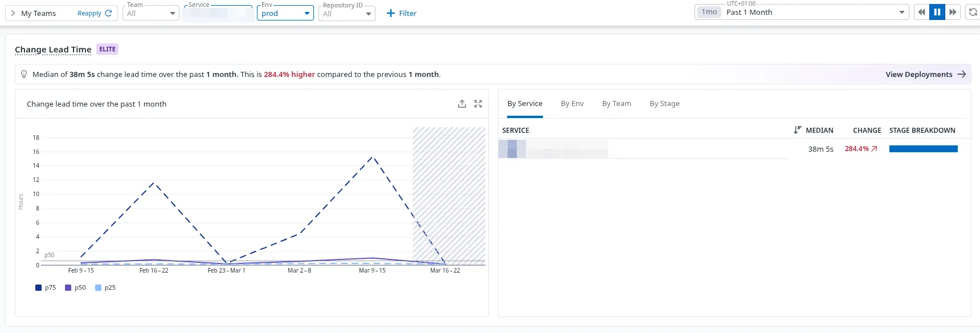
Task: Click the chart title text
Action: click(97, 104)
